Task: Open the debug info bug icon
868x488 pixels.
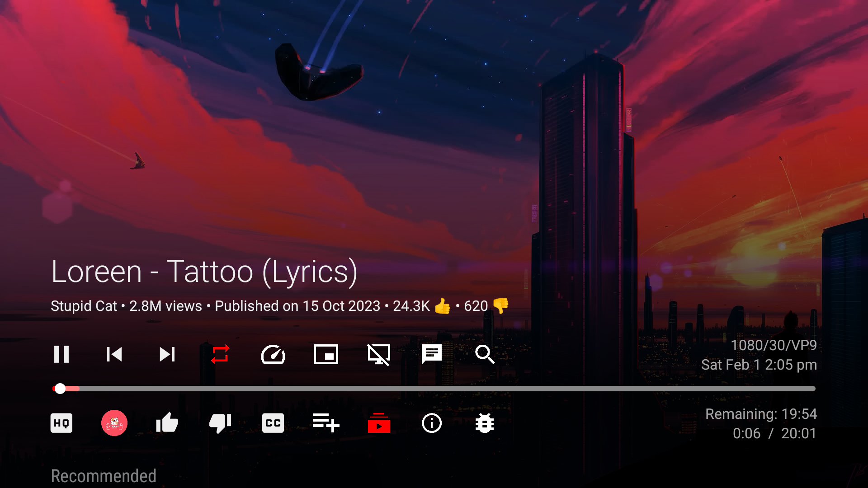Action: (485, 423)
